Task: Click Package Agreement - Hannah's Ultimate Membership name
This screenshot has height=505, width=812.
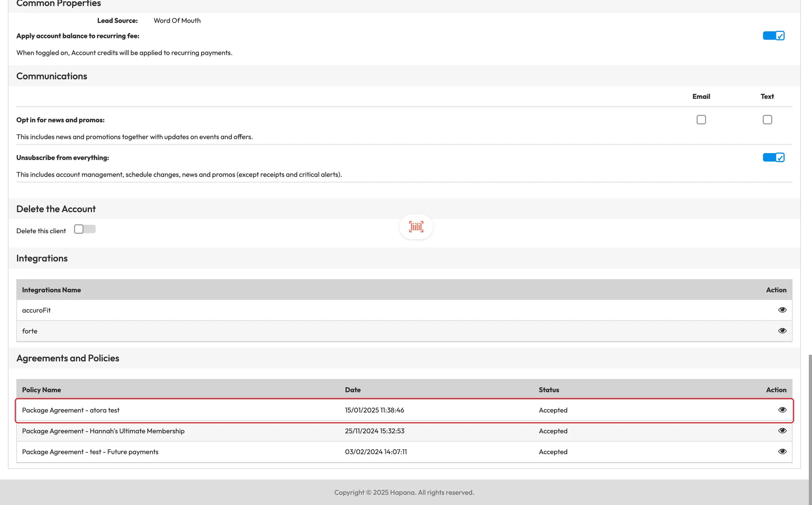Action: pyautogui.click(x=103, y=431)
